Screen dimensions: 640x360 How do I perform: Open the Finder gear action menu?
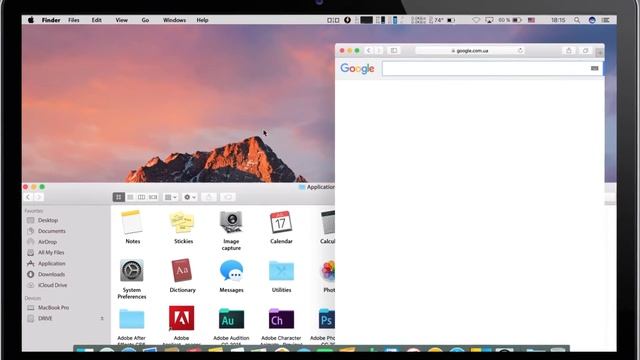(190, 197)
